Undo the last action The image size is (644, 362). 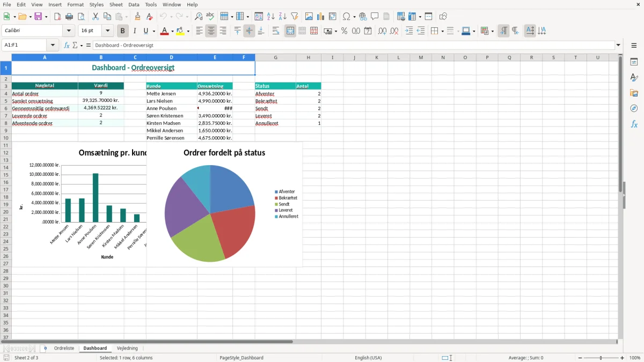coord(163,17)
